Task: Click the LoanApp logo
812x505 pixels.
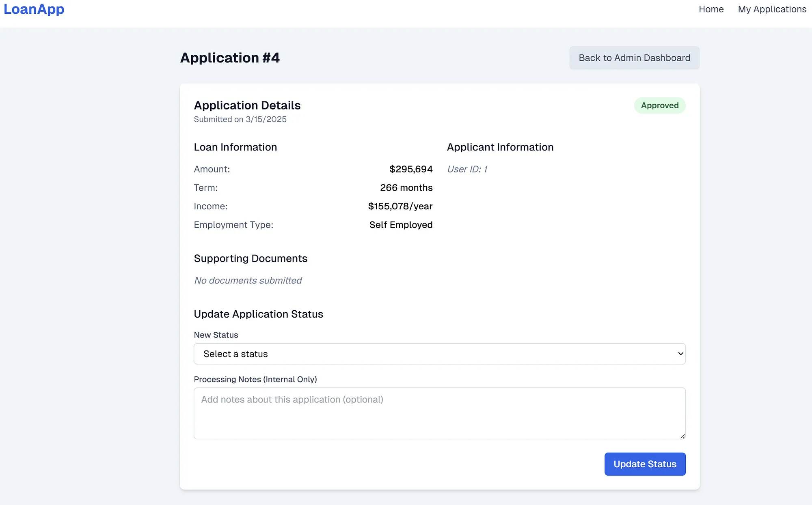Action: tap(34, 9)
